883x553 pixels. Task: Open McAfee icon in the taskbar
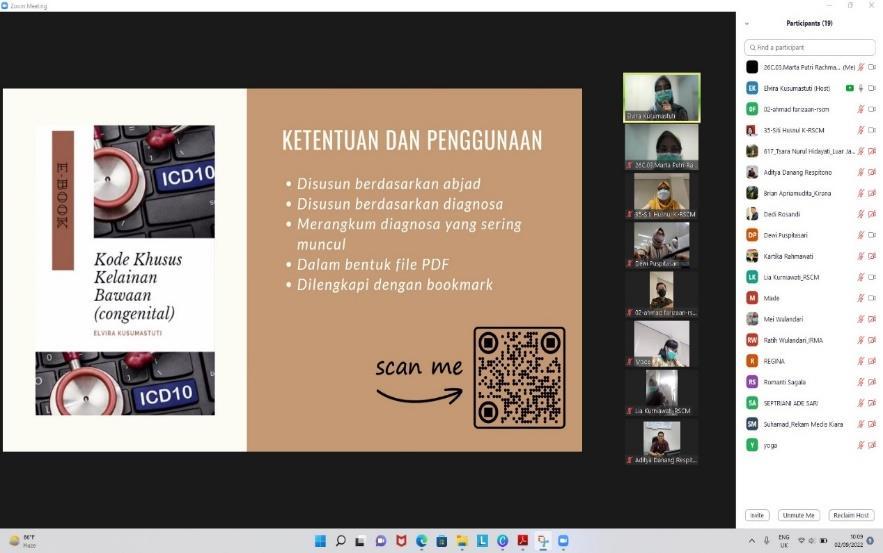(x=401, y=541)
